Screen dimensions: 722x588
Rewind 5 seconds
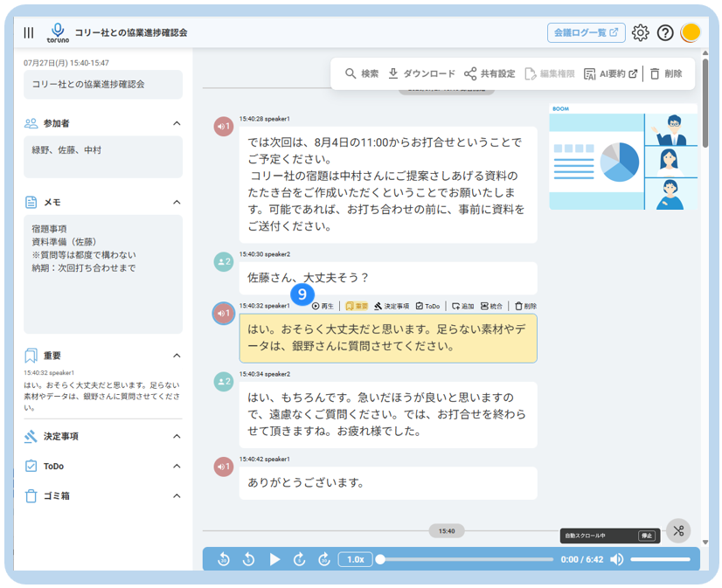tap(248, 559)
